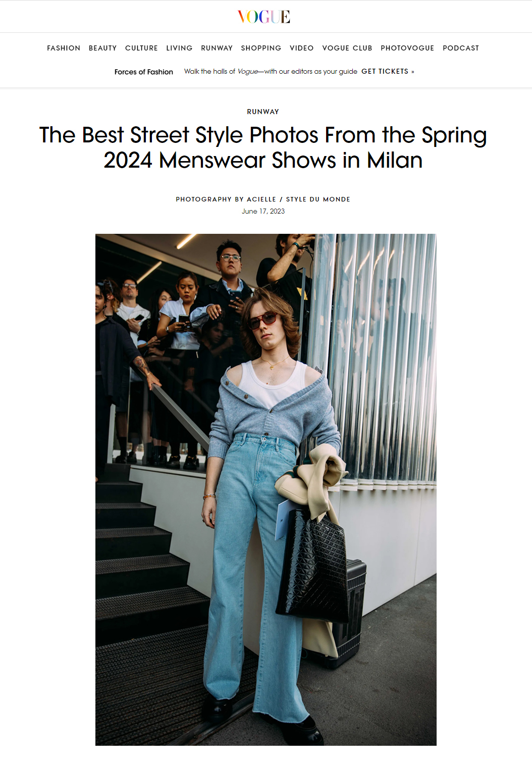
Task: Visit the Vogue Club page
Action: coord(347,48)
